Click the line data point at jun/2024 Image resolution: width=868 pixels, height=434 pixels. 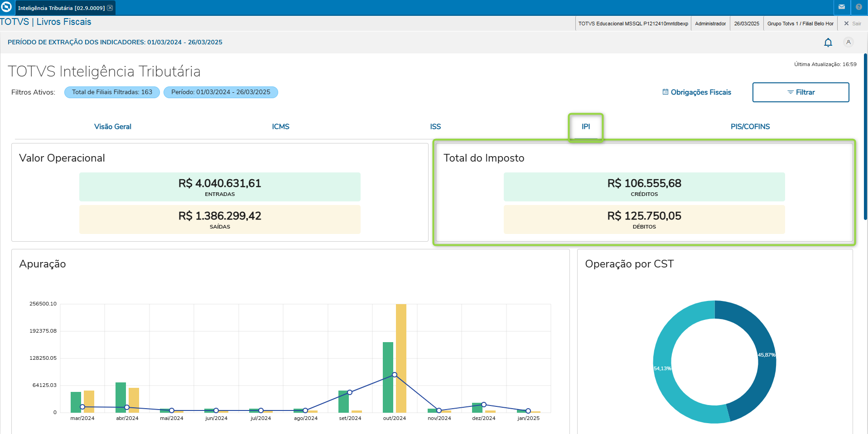pos(216,410)
